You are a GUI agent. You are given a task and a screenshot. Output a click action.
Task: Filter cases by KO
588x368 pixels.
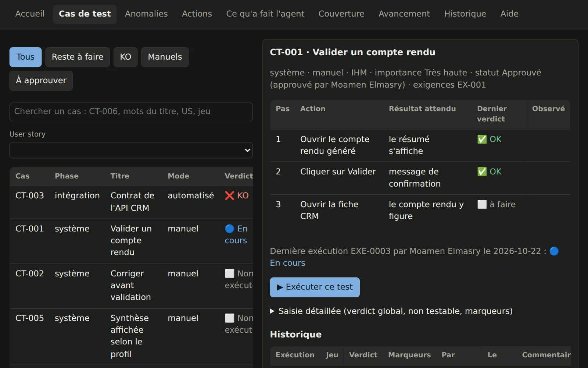click(x=125, y=57)
